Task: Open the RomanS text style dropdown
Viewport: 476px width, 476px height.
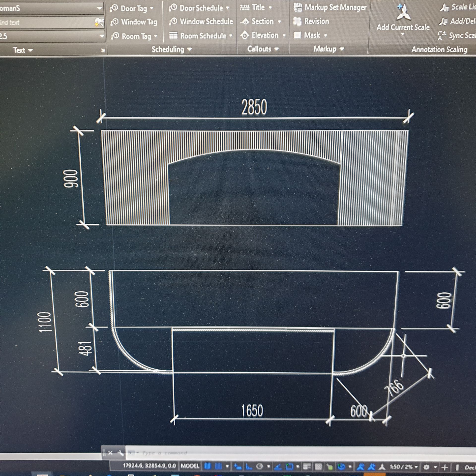Action: (99, 8)
